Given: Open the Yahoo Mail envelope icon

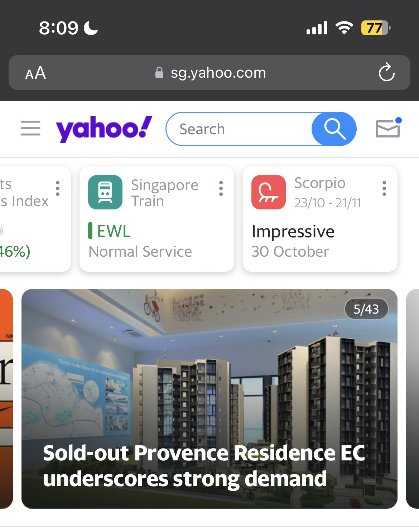Looking at the screenshot, I should click(x=388, y=129).
